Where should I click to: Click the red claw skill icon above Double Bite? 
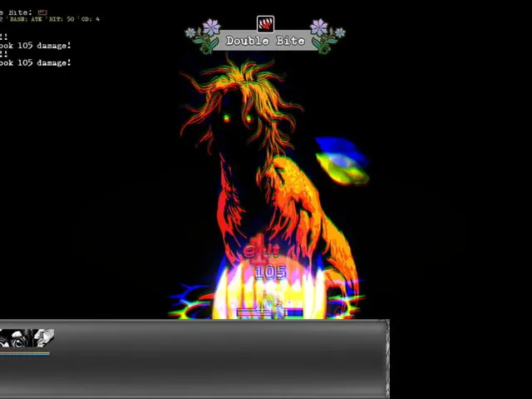pyautogui.click(x=265, y=24)
